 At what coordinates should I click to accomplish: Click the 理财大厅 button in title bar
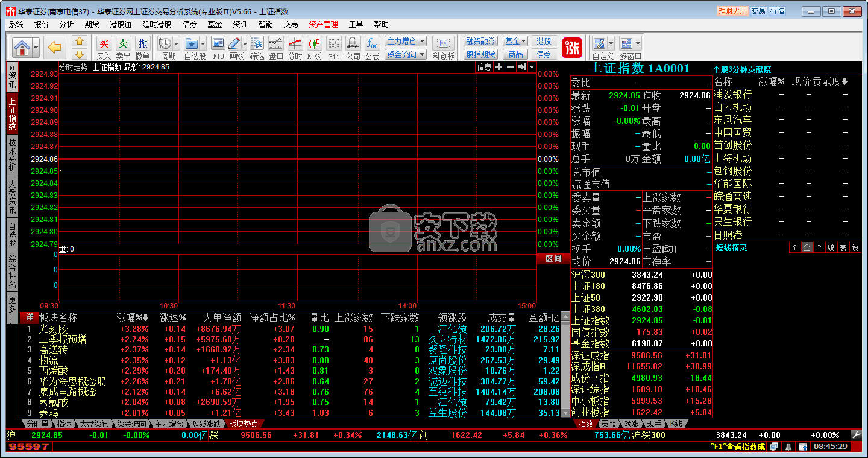point(732,11)
